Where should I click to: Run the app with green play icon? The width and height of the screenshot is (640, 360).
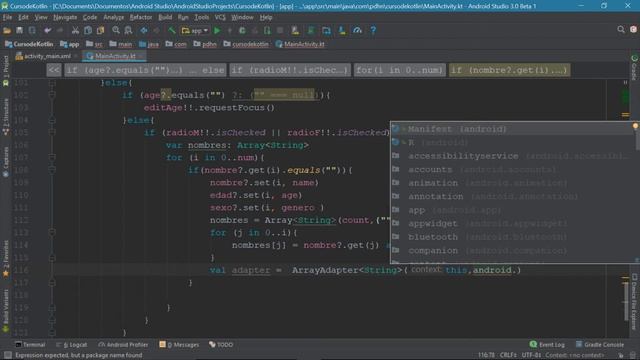click(x=217, y=31)
